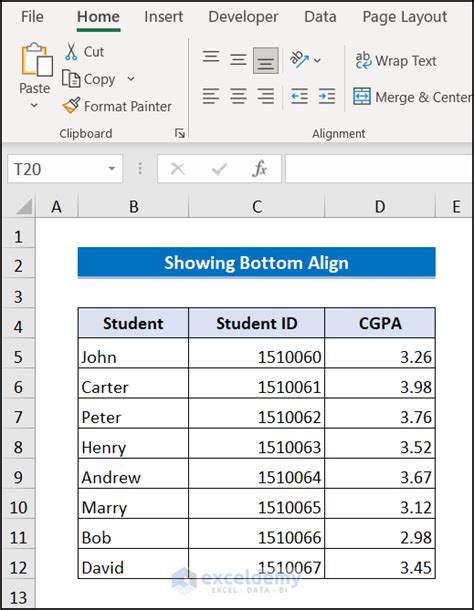The height and width of the screenshot is (610, 474).
Task: Switch to the Page Layout tab
Action: pos(405,17)
